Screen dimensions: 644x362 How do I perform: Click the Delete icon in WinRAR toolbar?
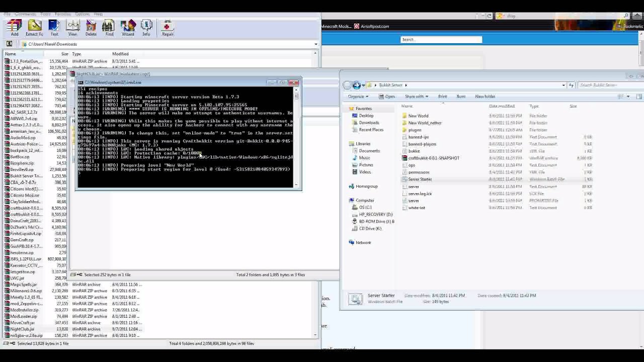click(91, 28)
